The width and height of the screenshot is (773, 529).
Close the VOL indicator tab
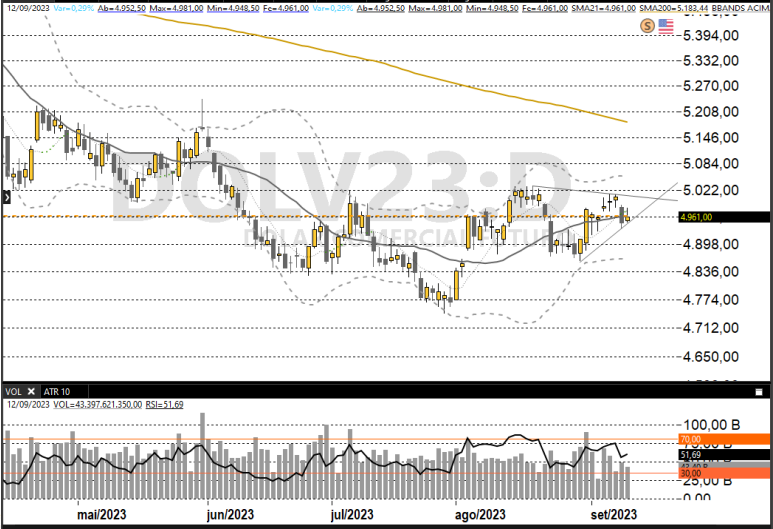tap(31, 391)
